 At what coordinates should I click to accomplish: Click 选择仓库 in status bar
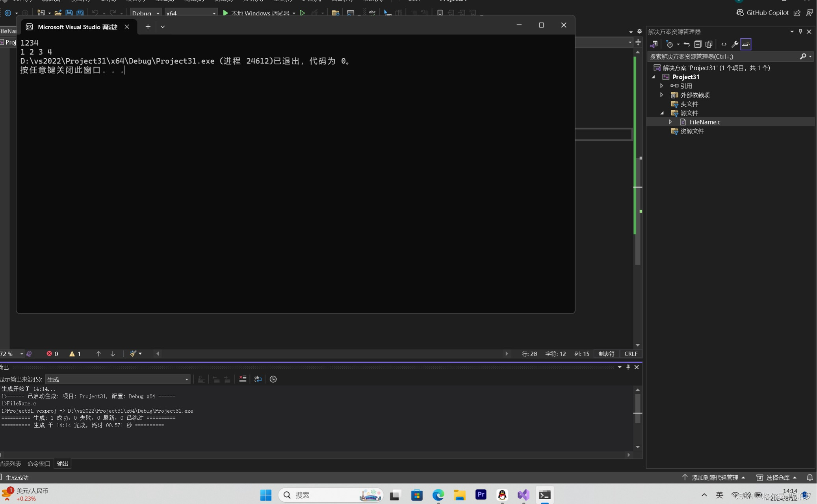(777, 477)
